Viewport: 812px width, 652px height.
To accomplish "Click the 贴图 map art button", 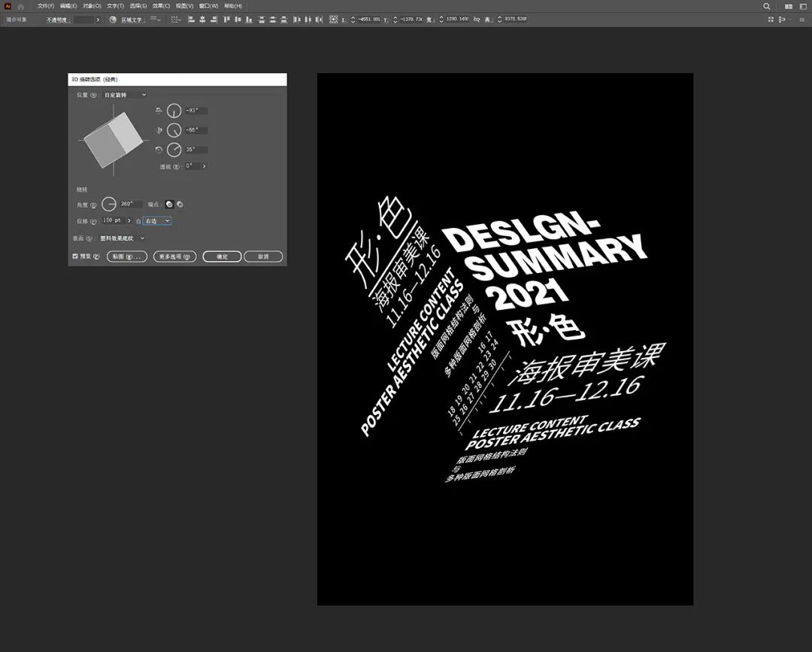I will coord(126,256).
